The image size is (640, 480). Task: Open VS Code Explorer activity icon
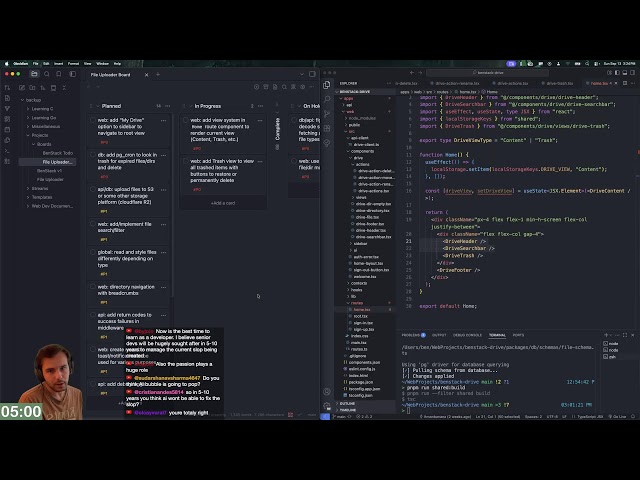pyautogui.click(x=327, y=84)
